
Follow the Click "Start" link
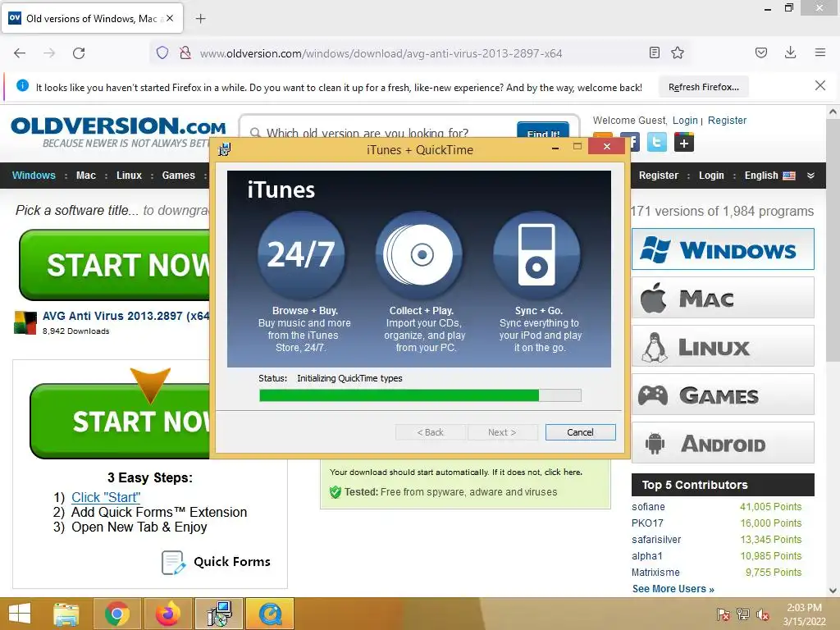[x=106, y=497]
